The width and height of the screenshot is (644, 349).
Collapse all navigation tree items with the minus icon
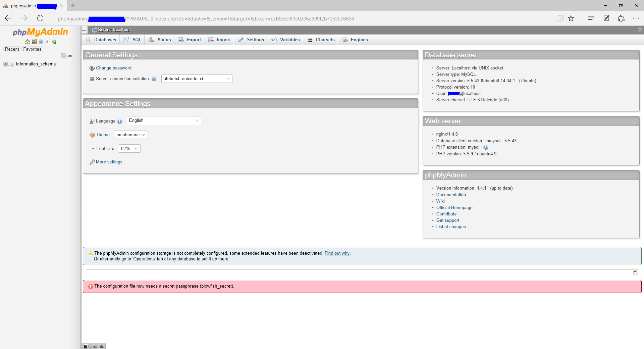(x=64, y=56)
